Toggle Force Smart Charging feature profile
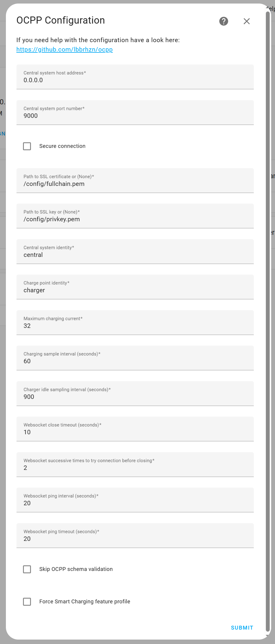The image size is (275, 644). (x=27, y=602)
